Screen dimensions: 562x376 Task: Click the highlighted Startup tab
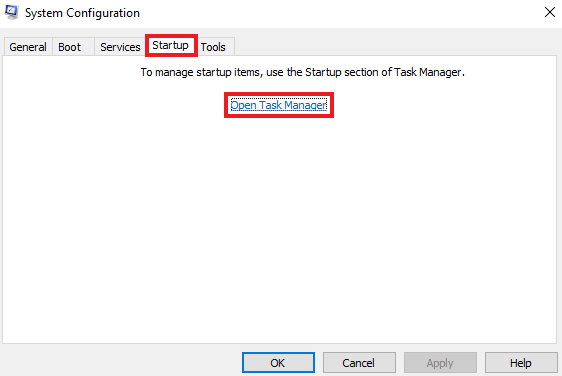[x=171, y=46]
